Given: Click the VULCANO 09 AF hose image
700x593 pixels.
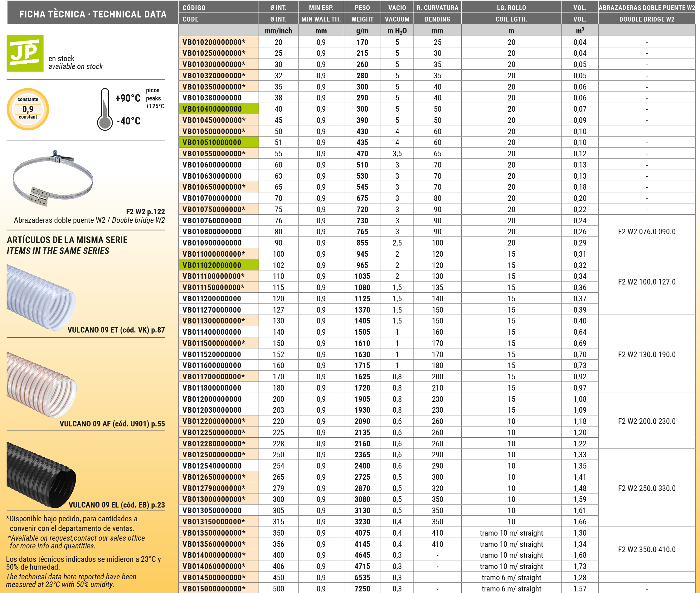Looking at the screenshot, I should tap(41, 385).
